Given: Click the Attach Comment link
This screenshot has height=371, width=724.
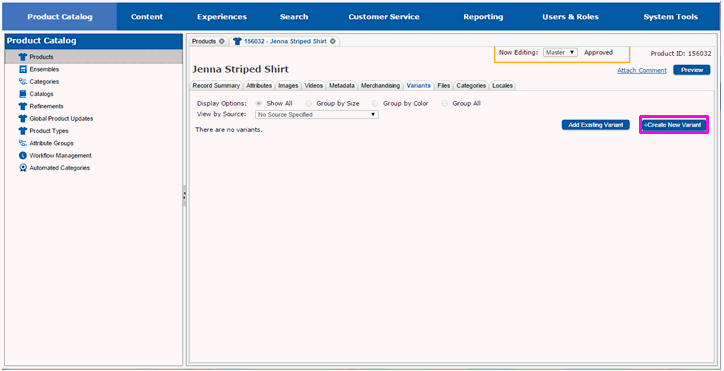Looking at the screenshot, I should point(642,70).
